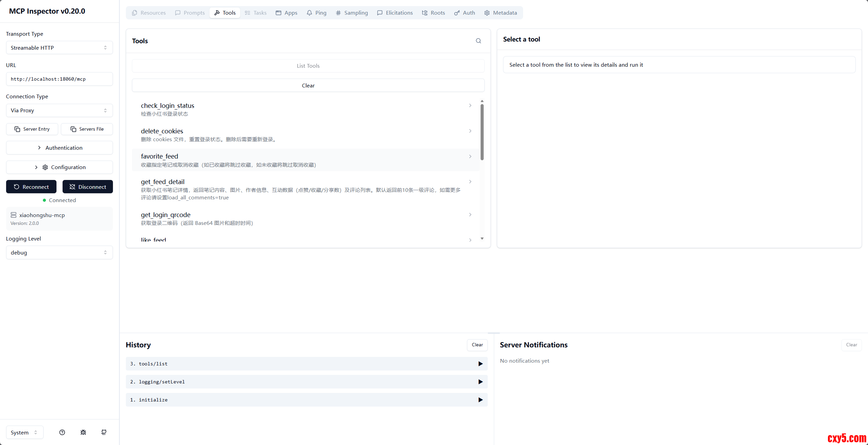Open the Logging Level dropdown
This screenshot has width=868, height=445.
[60, 252]
